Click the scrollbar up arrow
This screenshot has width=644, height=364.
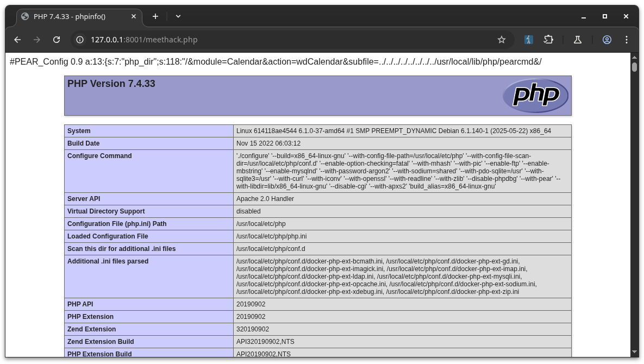click(635, 57)
